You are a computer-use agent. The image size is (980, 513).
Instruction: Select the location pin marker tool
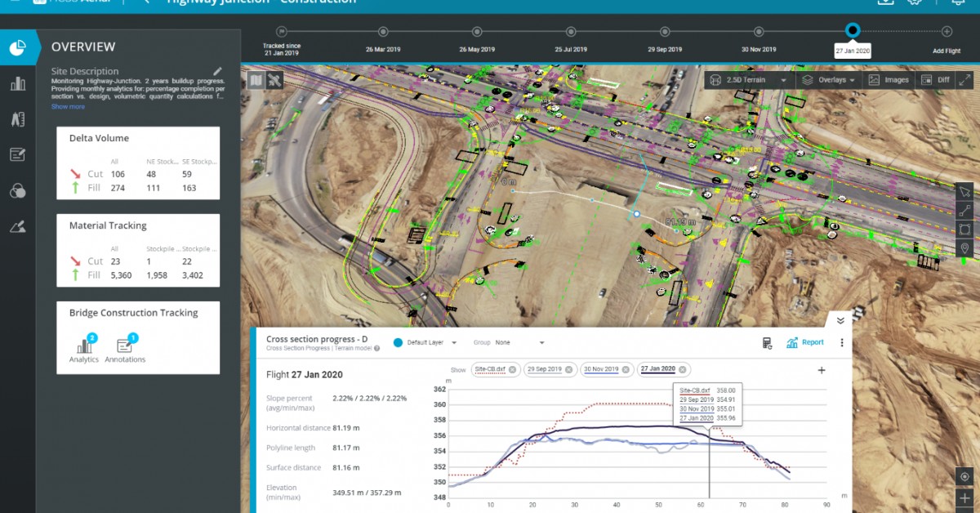[965, 248]
